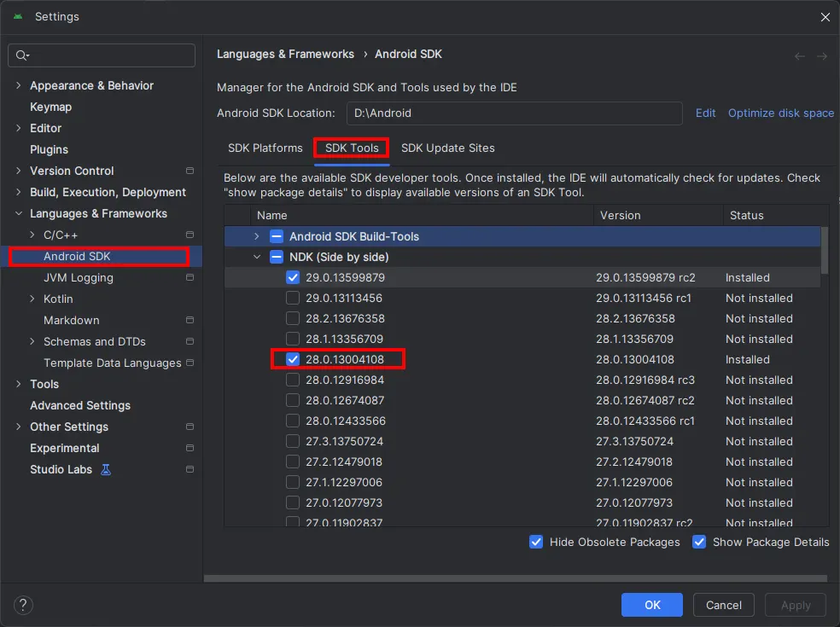Check NDK version 29.0.13113456

click(x=293, y=298)
